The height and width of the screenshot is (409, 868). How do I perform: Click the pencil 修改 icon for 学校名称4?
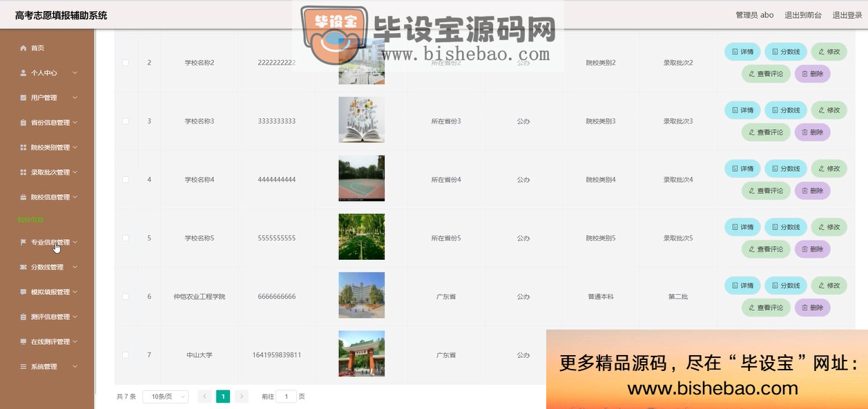click(x=821, y=169)
